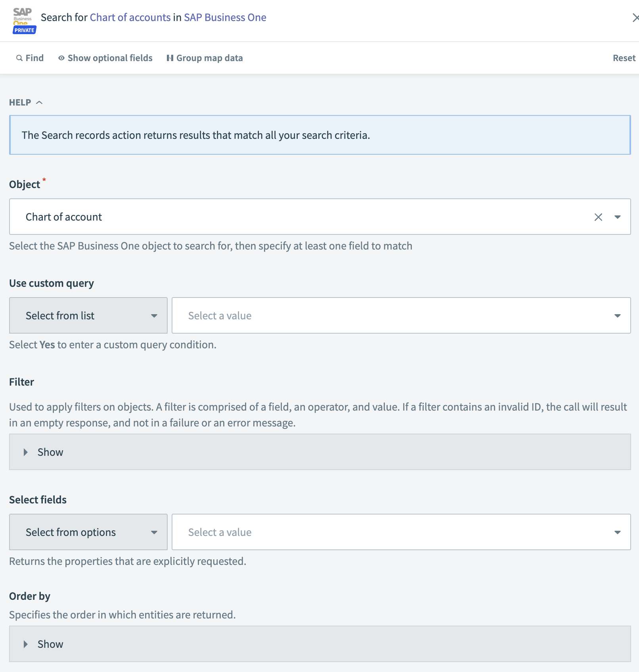
Task: Click the Group map data icon
Action: 170,58
